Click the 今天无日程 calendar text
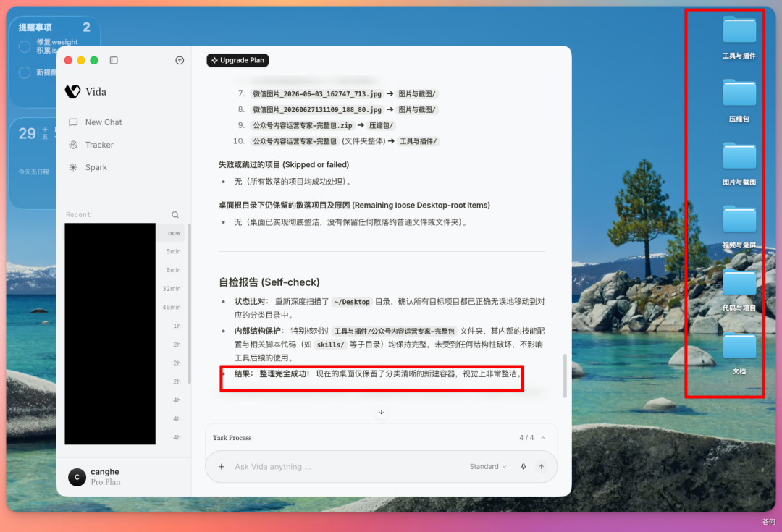This screenshot has height=532, width=782. (x=34, y=172)
